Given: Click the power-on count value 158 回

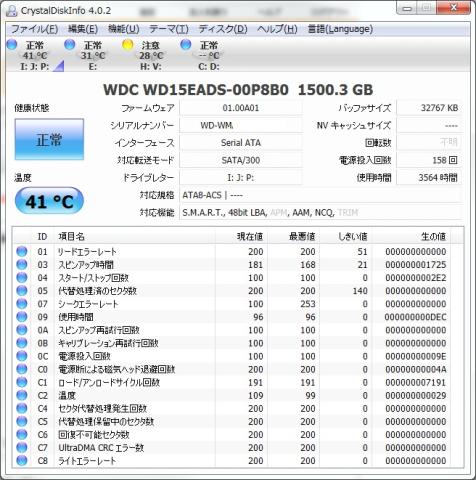Looking at the screenshot, I should [x=429, y=160].
